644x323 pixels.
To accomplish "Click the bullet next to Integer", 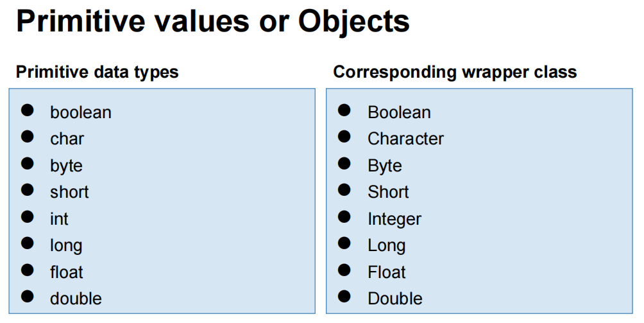I will 344,216.
